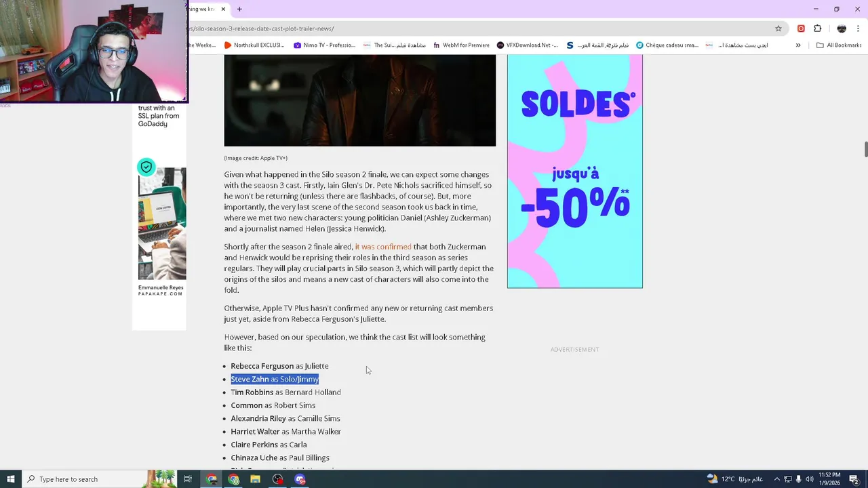This screenshot has width=868, height=488.
Task: Select 'Rebecca Ferguson as Juliette' list item
Action: pos(279,366)
